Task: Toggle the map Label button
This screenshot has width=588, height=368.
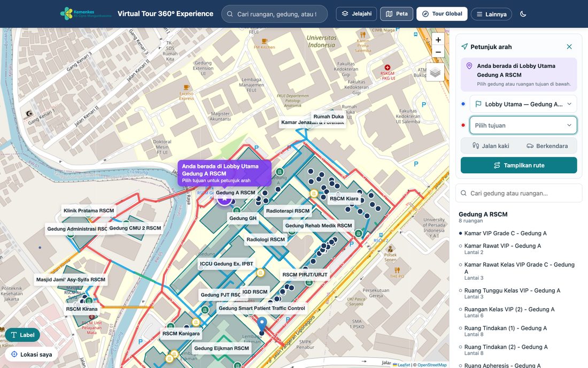Action: [x=22, y=335]
